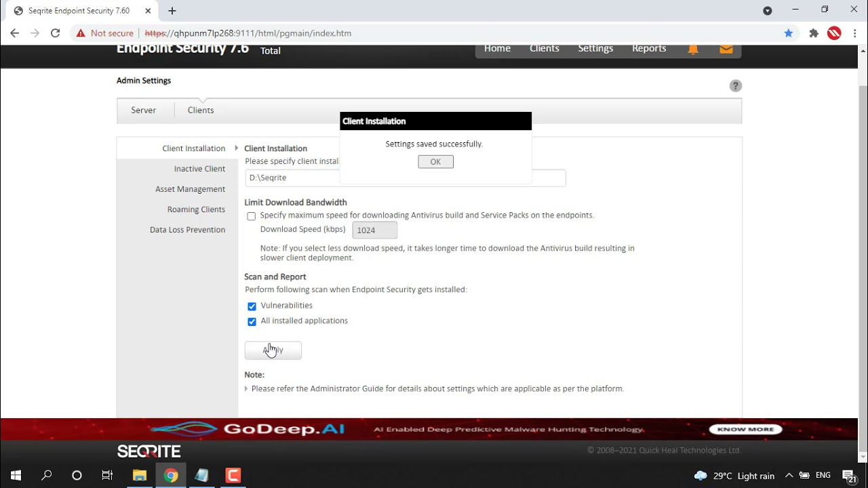The width and height of the screenshot is (868, 488).
Task: Open the orange Camtasia taskbar icon
Action: (x=233, y=475)
